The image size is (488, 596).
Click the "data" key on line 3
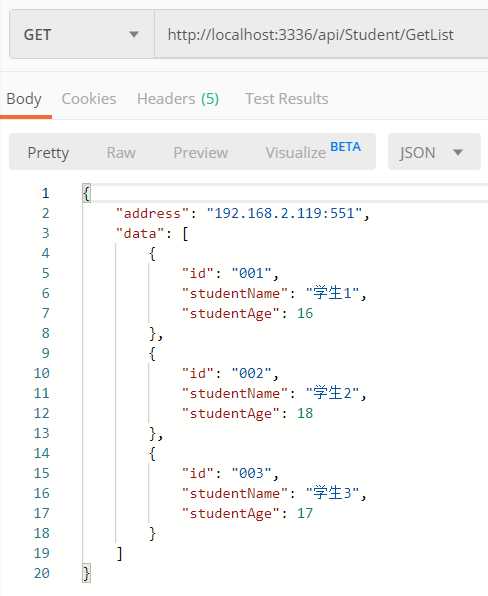[x=140, y=233]
